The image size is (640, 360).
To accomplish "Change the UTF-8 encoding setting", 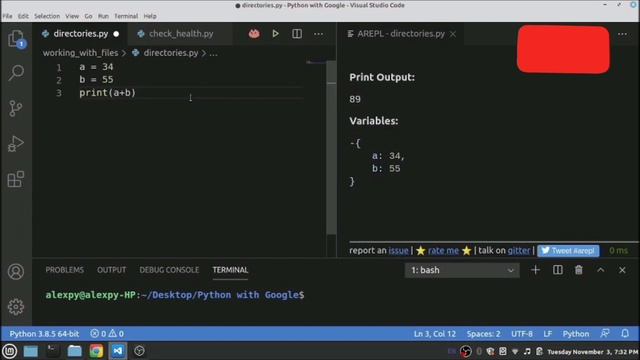I will pos(522,334).
